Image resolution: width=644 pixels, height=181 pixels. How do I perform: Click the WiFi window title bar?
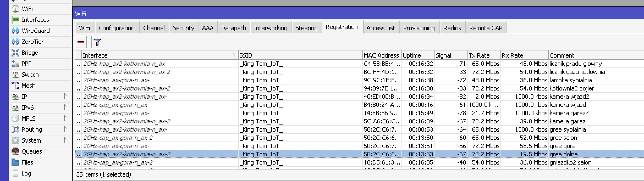pos(359,13)
